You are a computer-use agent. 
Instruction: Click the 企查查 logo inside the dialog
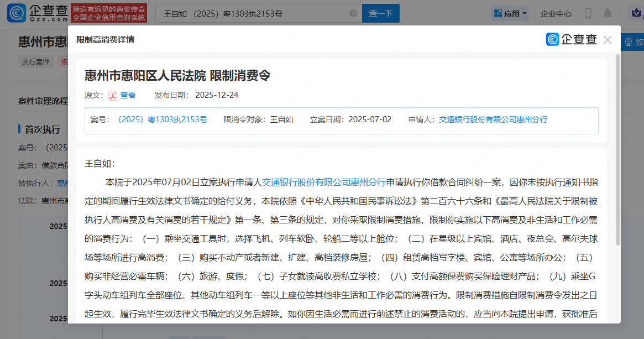(572, 40)
